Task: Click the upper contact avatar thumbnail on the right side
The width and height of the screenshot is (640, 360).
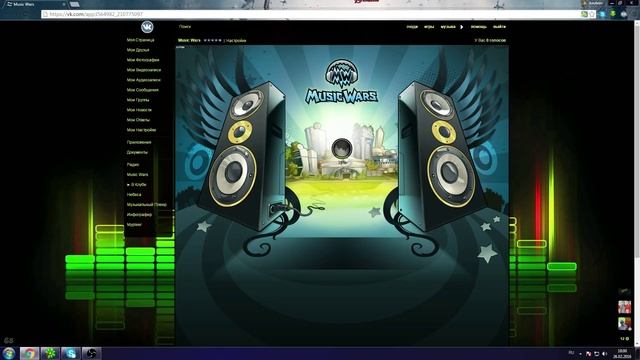Action: [624, 307]
